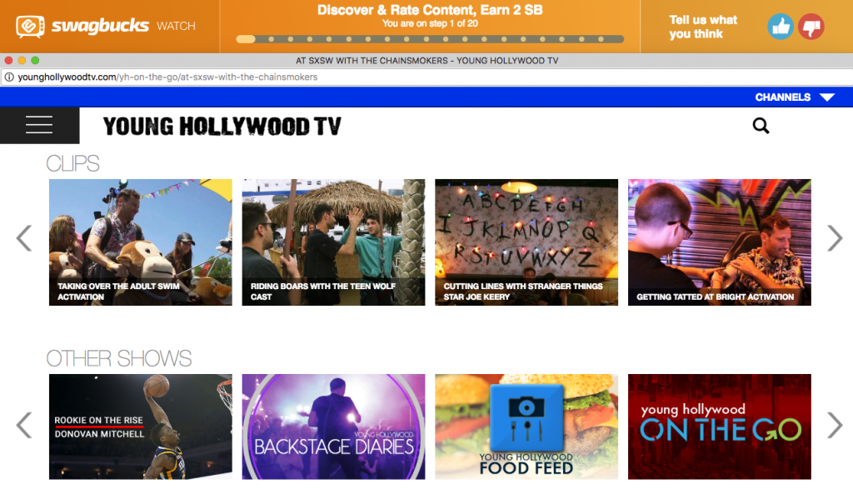Click the URL address bar

pos(426,77)
